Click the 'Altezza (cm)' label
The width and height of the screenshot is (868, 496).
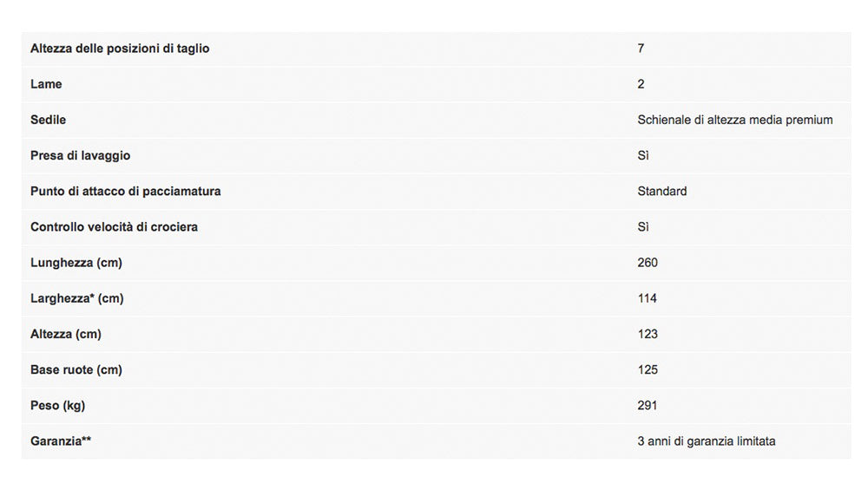click(66, 334)
